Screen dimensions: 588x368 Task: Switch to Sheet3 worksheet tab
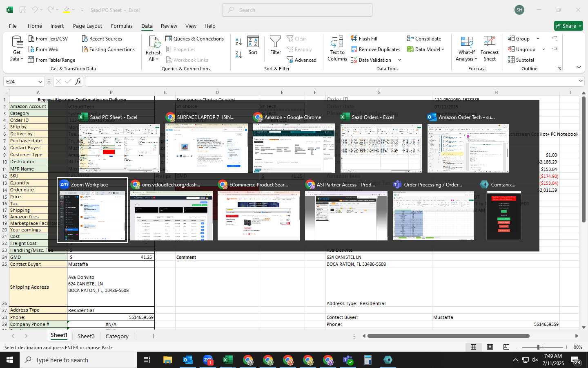coord(86,336)
